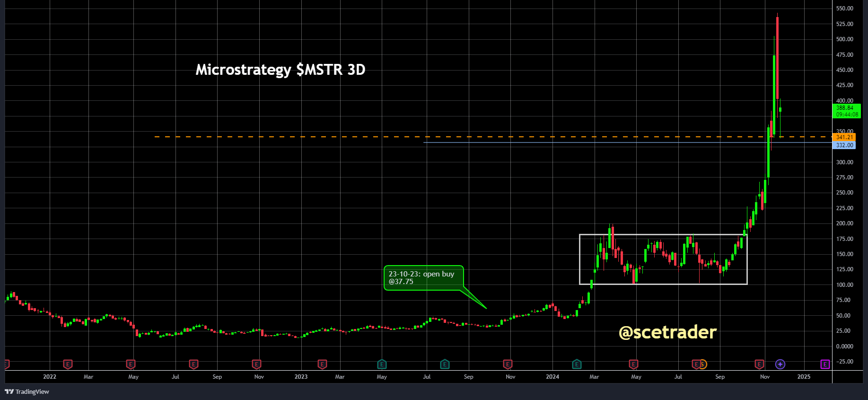Click the 550.00 price axis value
868x400 pixels.
(844, 9)
